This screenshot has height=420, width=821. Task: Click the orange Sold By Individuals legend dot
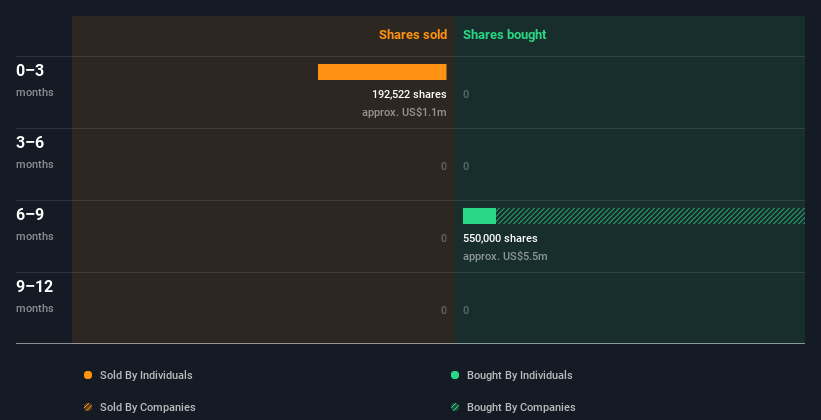pyautogui.click(x=88, y=375)
